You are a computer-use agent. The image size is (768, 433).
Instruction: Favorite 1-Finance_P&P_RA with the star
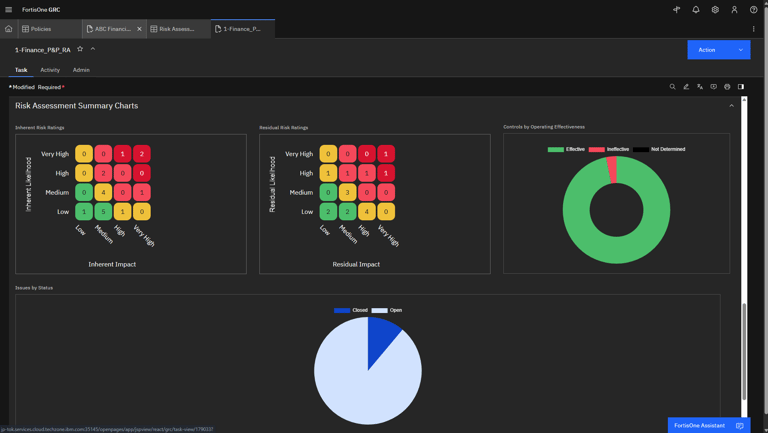pyautogui.click(x=80, y=49)
